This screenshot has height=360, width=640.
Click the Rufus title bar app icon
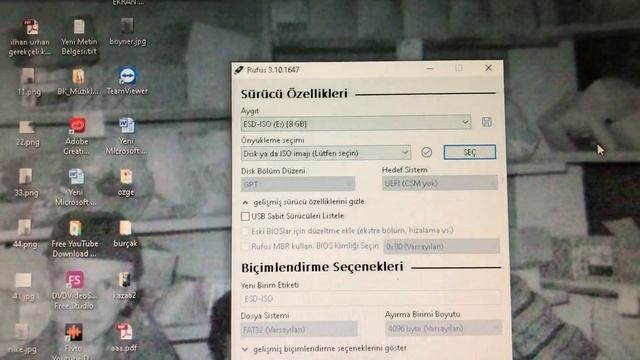[x=239, y=70]
